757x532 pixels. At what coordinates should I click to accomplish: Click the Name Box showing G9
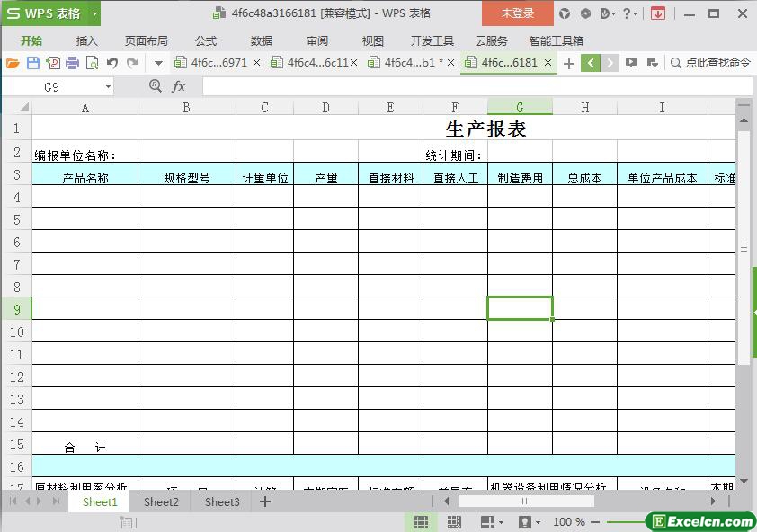(52, 87)
